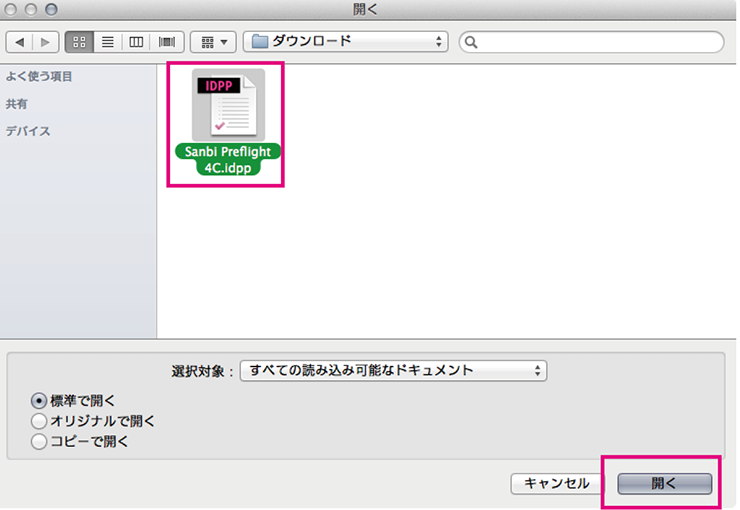Image resolution: width=740 pixels, height=510 pixels.
Task: Switch to Cover Flow view mode
Action: point(165,43)
